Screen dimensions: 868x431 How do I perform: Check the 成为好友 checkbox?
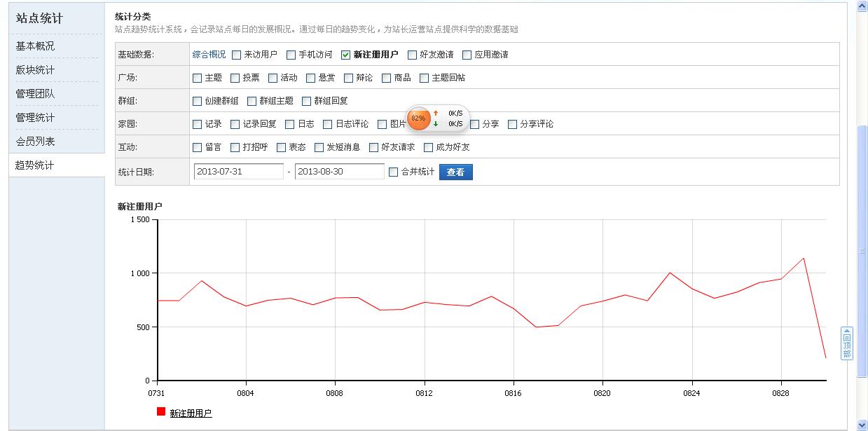(429, 147)
